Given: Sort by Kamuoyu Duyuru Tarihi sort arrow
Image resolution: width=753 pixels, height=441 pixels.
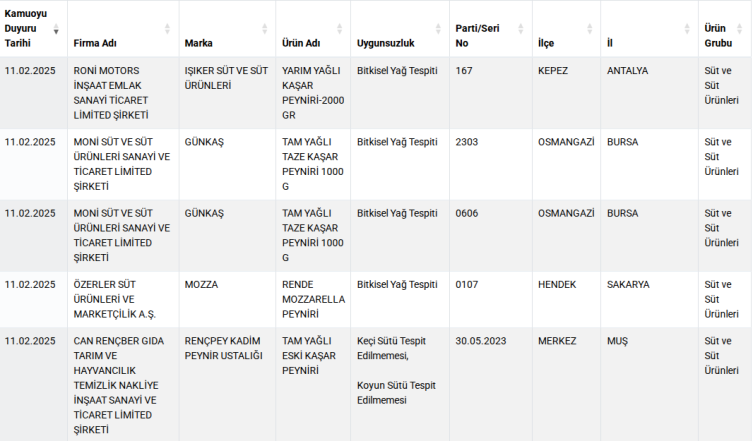Looking at the screenshot, I should [x=56, y=29].
